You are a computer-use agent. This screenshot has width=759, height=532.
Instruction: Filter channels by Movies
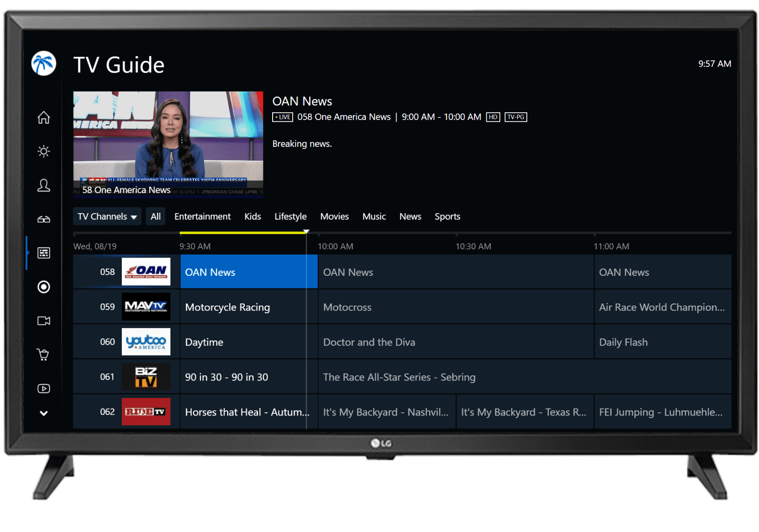click(x=334, y=217)
